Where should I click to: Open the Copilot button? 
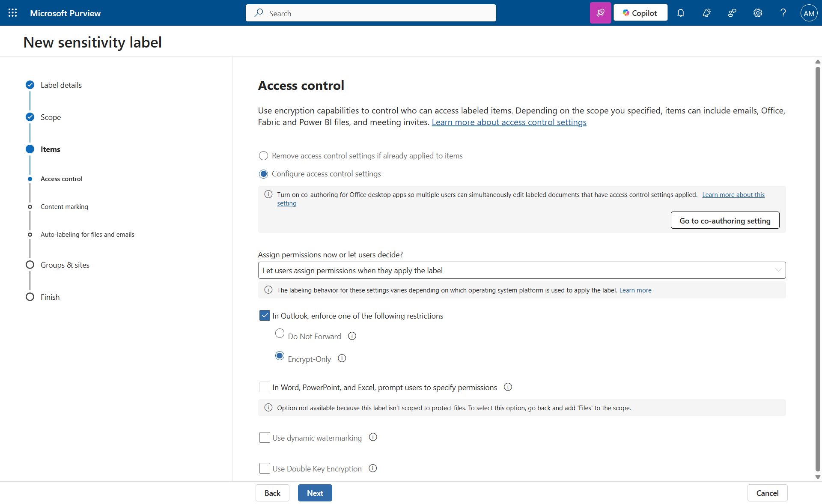[640, 13]
